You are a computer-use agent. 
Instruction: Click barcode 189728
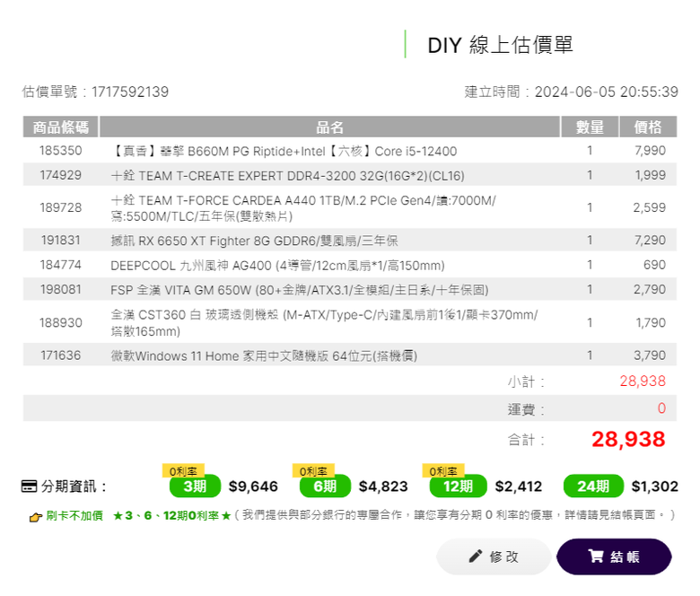pos(61,207)
